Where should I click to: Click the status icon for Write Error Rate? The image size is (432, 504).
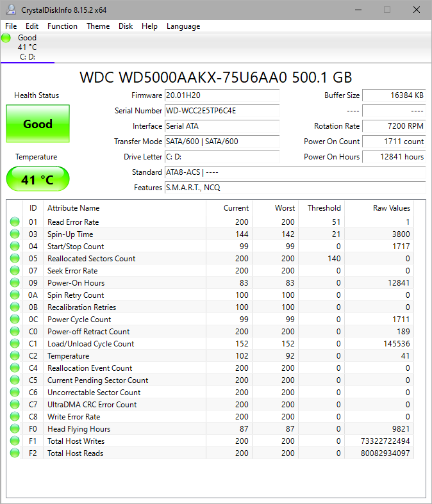[x=15, y=416]
